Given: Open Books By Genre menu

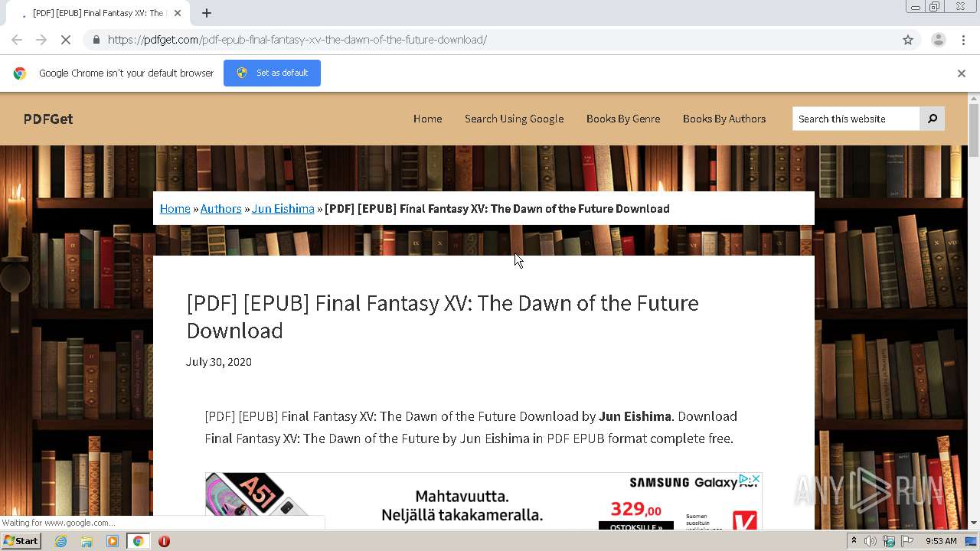Looking at the screenshot, I should point(623,119).
